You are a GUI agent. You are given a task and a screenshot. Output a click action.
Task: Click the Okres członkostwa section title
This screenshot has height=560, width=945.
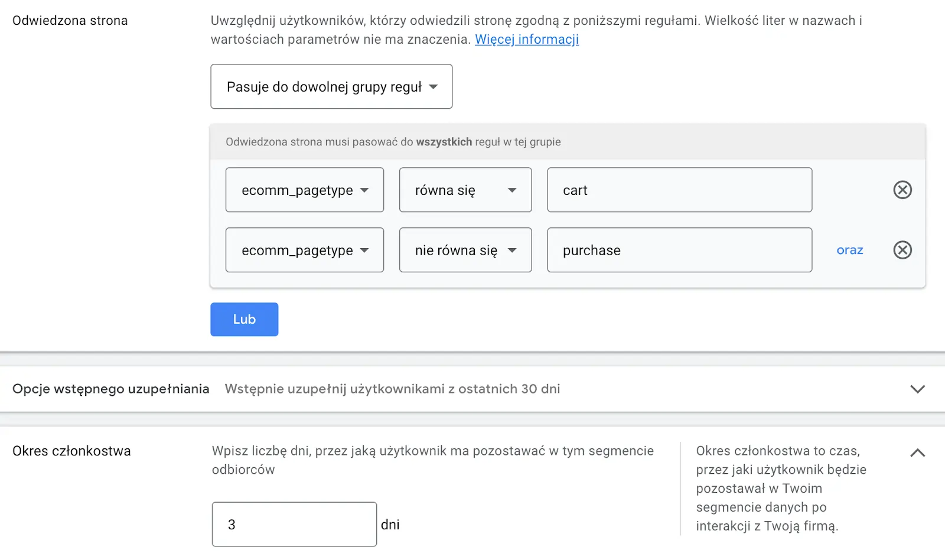[x=71, y=451]
